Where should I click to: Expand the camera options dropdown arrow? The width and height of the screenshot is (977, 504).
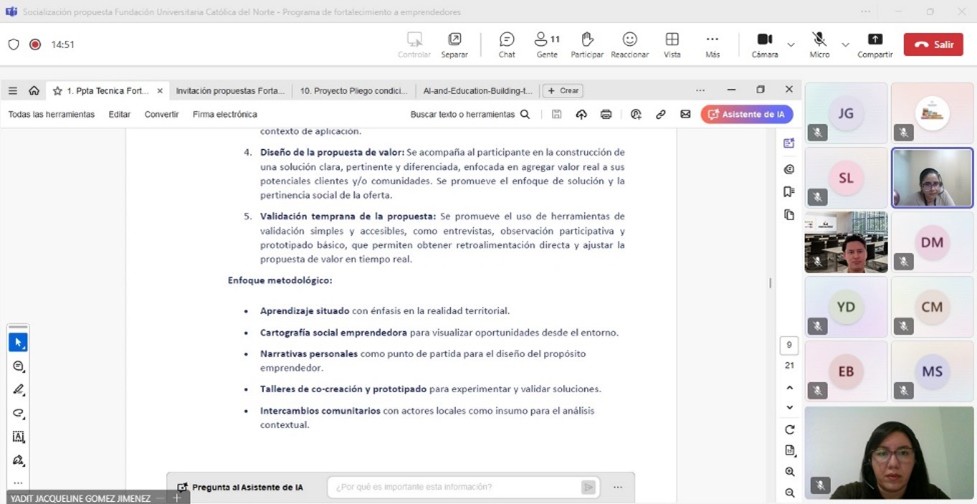[791, 45]
